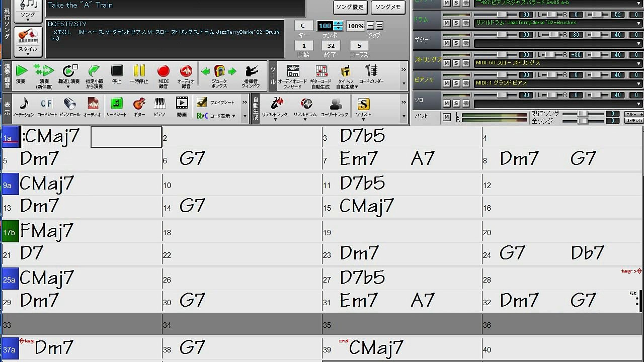Expand more tools with the ツール chevron
The width and height of the screenshot is (644, 362).
[x=404, y=70]
